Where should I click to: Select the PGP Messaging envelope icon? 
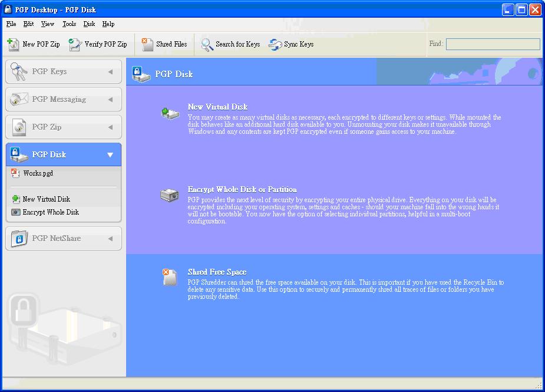pyautogui.click(x=19, y=99)
